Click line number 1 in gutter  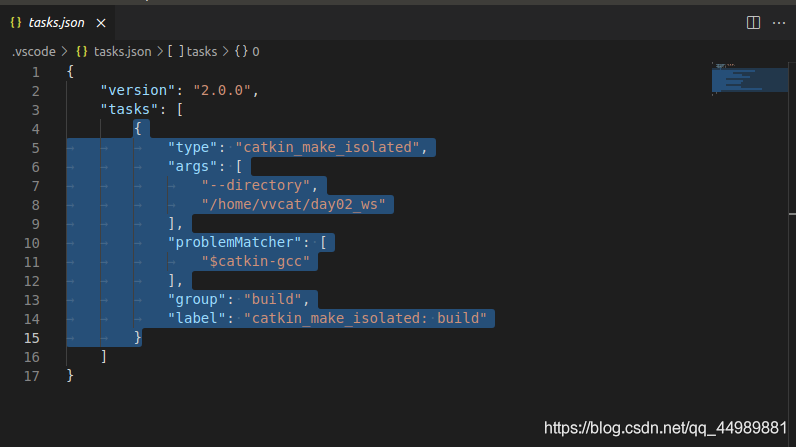[36, 72]
